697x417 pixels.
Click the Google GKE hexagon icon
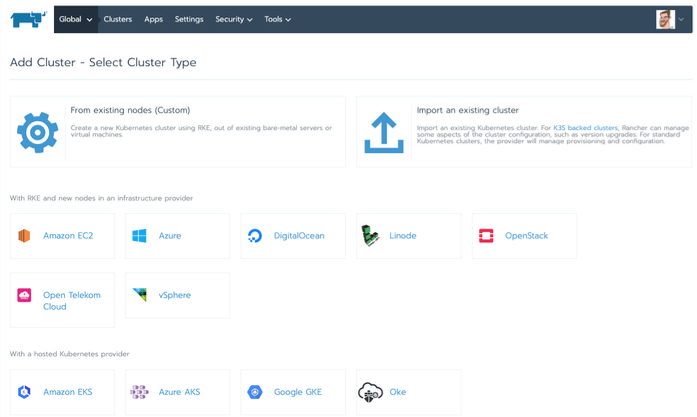pyautogui.click(x=255, y=392)
